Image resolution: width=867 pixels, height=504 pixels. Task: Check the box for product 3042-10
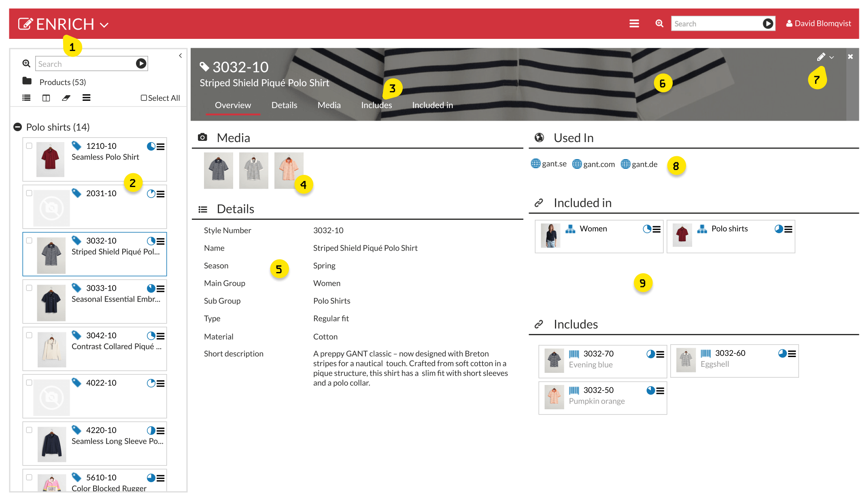click(x=29, y=335)
